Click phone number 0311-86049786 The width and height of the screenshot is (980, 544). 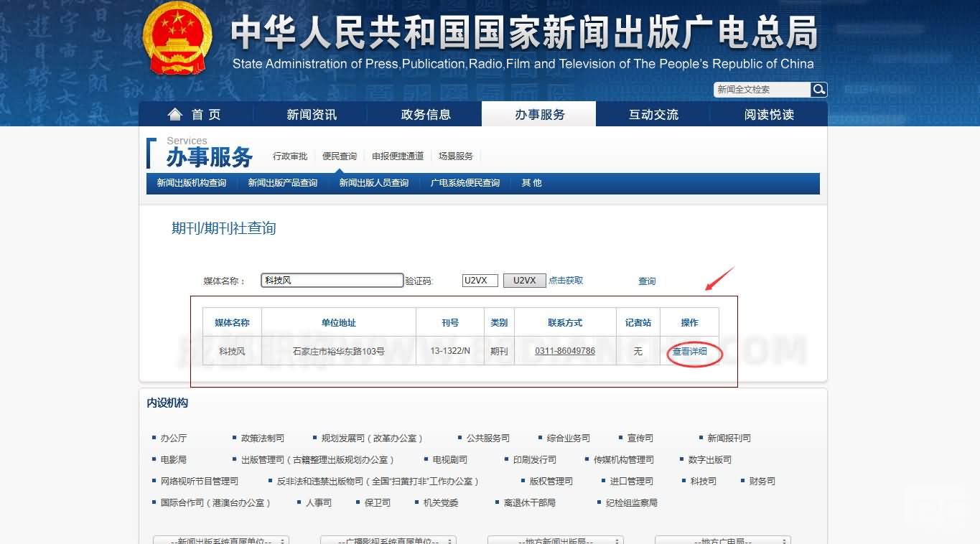point(565,351)
